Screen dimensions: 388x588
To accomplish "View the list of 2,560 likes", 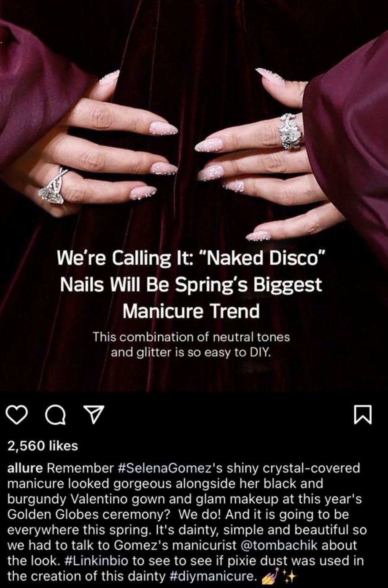I will point(43,446).
